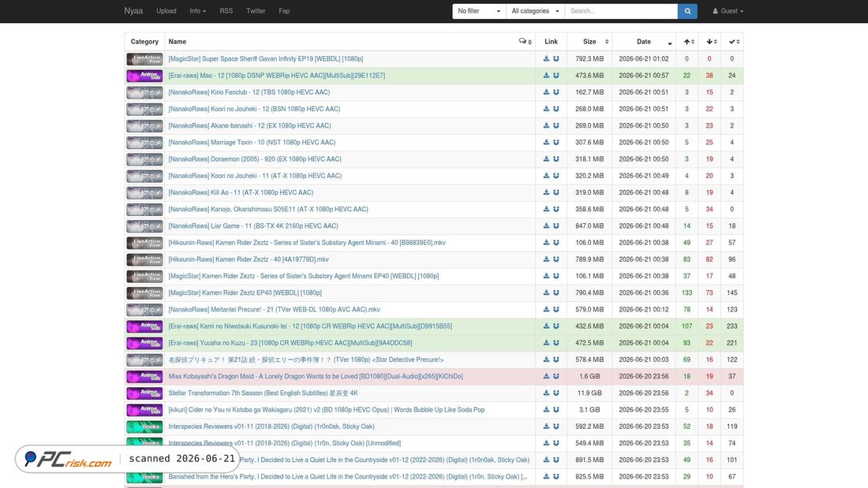This screenshot has width=868, height=488.
Task: Open the All categories dropdown
Action: point(535,11)
